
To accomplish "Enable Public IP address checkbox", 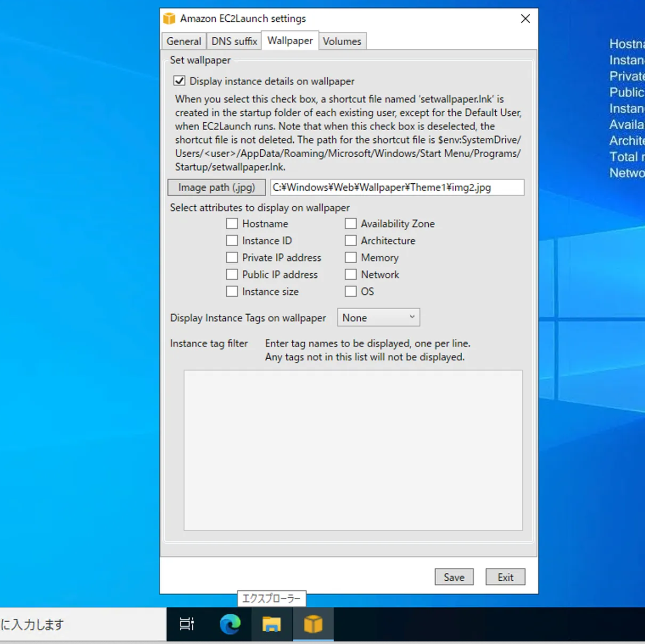I will (232, 275).
